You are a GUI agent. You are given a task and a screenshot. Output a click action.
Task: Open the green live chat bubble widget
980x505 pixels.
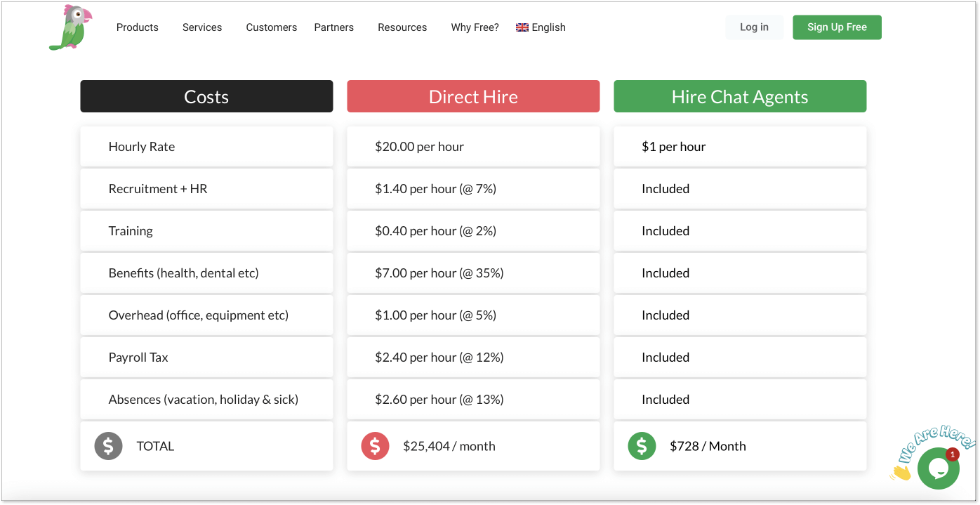(x=938, y=468)
